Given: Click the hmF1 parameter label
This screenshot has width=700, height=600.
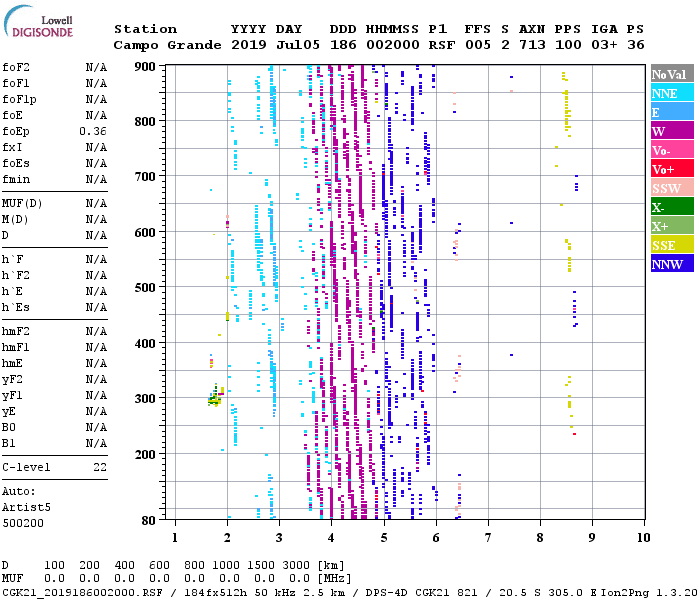Looking at the screenshot, I should 16,347.
